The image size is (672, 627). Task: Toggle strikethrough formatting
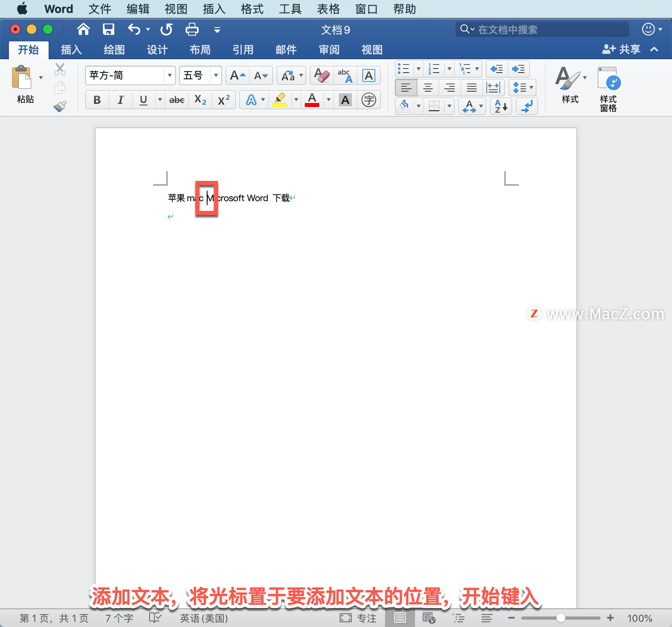tap(177, 100)
